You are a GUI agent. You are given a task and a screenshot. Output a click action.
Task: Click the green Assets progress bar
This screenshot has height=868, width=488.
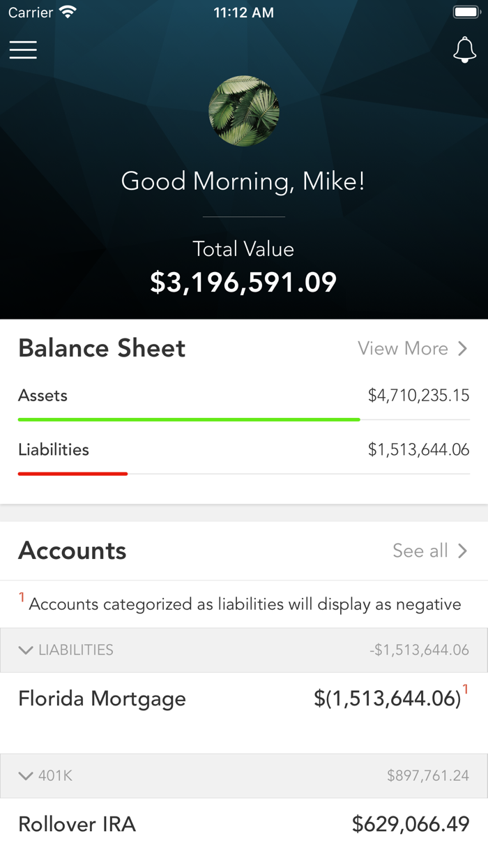189,419
